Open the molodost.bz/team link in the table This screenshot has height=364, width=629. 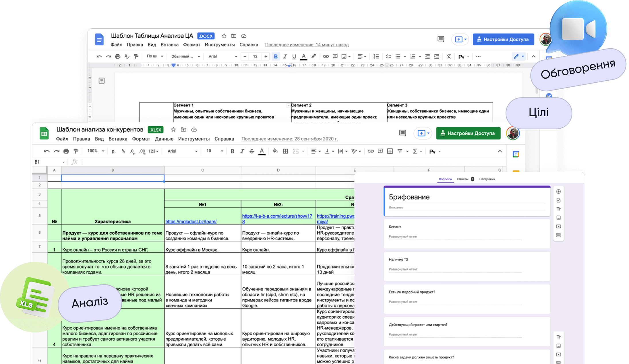pos(191,222)
